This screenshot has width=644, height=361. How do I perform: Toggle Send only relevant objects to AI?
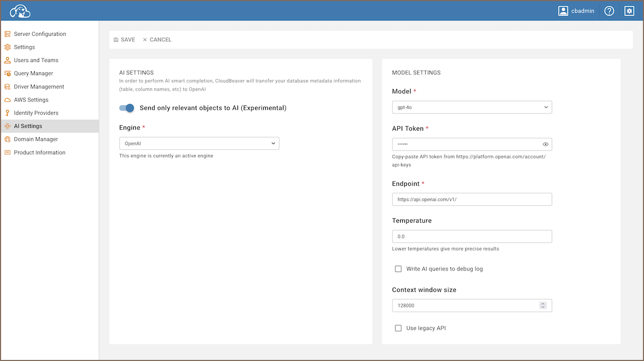(x=127, y=108)
